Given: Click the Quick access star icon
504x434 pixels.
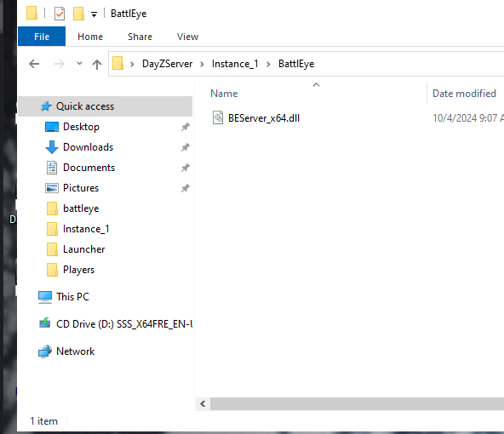Looking at the screenshot, I should [x=46, y=106].
